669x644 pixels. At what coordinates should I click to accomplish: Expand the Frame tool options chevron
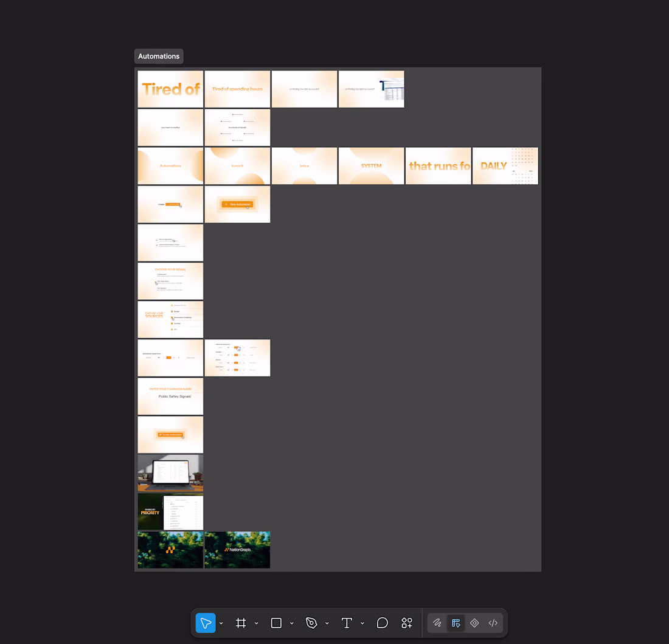[x=257, y=623]
